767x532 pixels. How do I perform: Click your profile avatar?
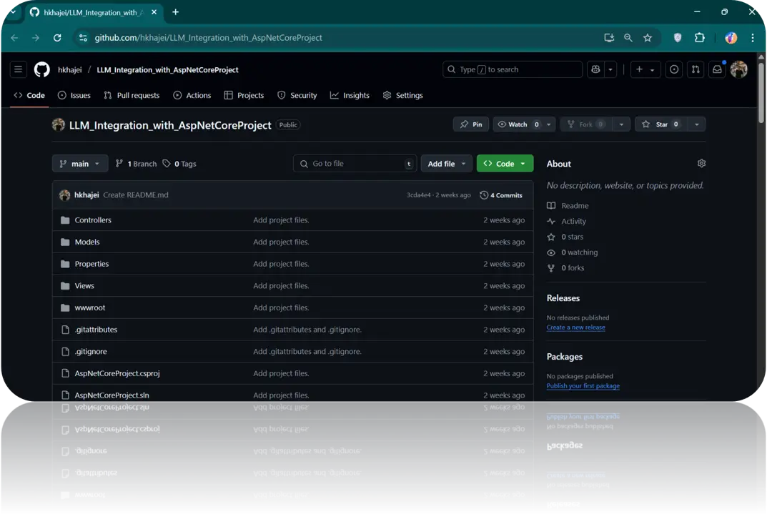tap(738, 69)
